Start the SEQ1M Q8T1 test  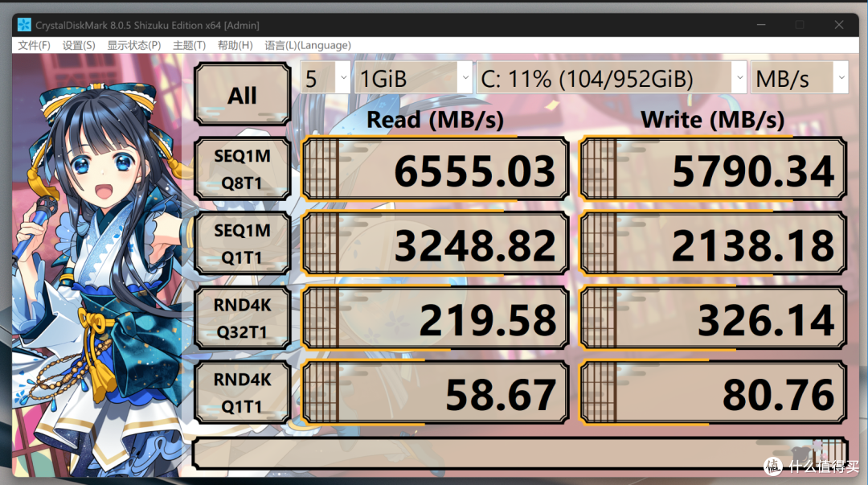(243, 169)
